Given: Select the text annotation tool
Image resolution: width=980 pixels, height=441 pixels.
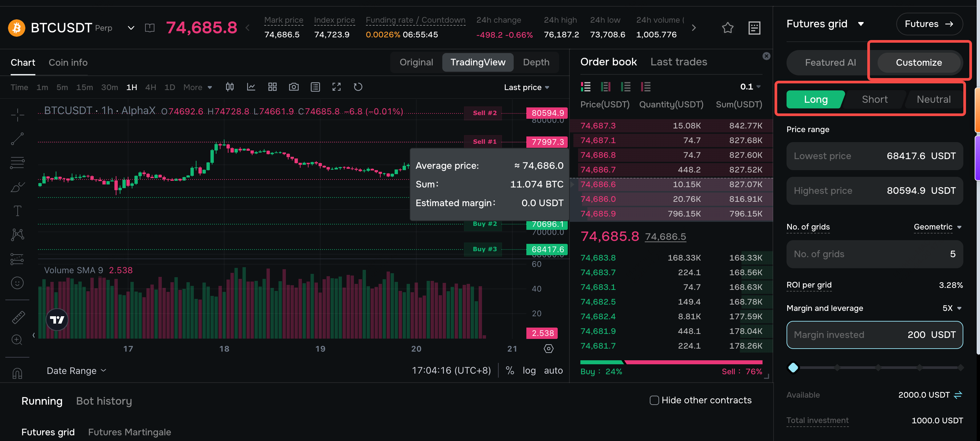Looking at the screenshot, I should point(17,211).
